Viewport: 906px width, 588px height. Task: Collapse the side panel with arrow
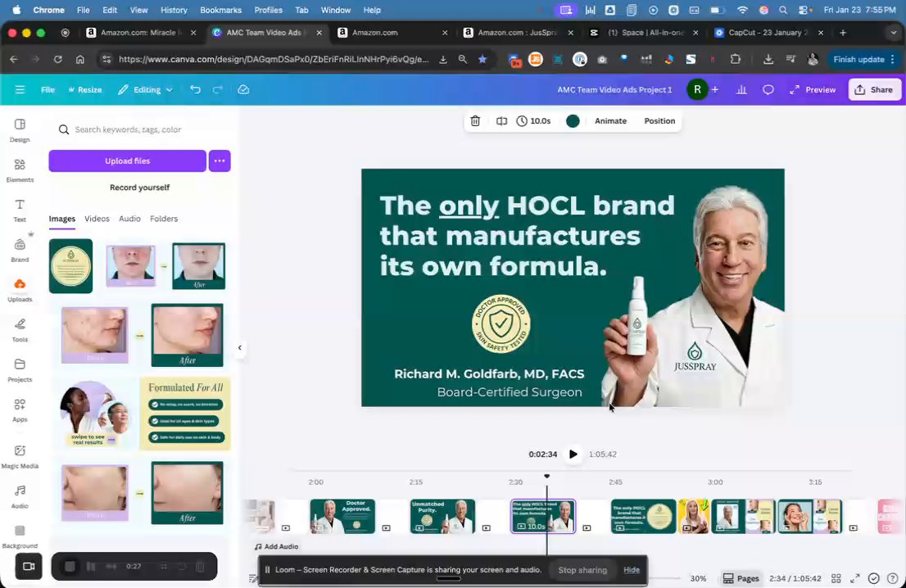pos(240,348)
